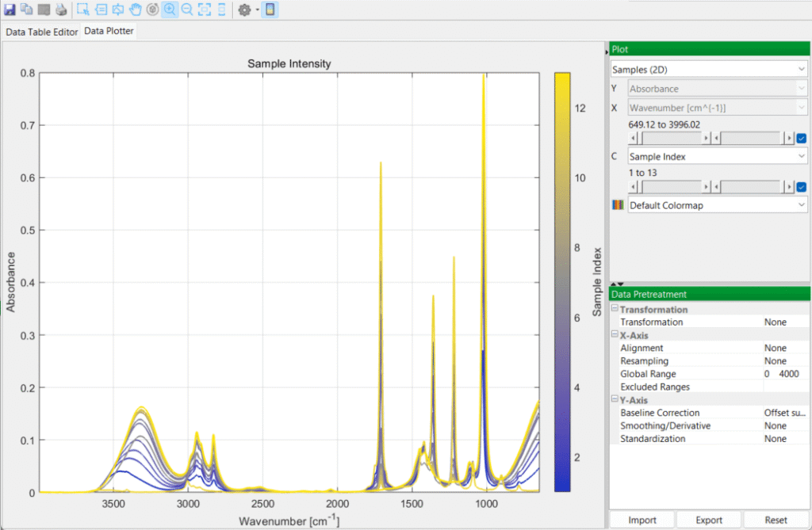Viewport: 812px width, 530px height.
Task: Click the Import button
Action: pyautogui.click(x=642, y=520)
